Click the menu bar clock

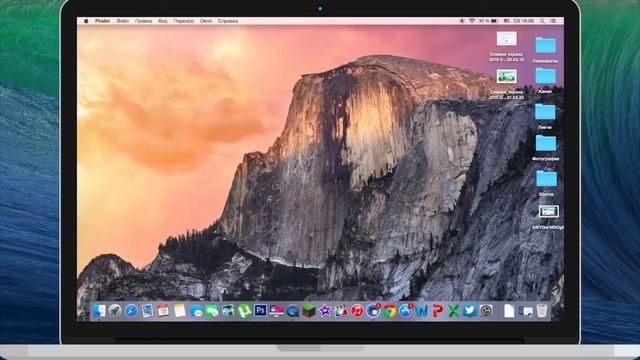coord(524,21)
